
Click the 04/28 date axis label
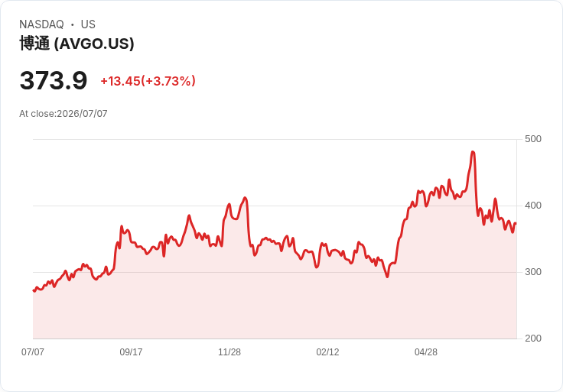coord(426,352)
